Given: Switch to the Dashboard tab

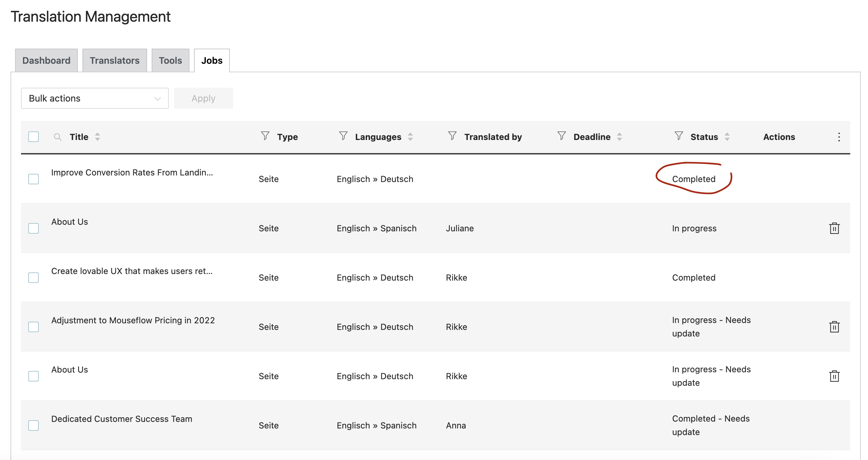Looking at the screenshot, I should [47, 60].
